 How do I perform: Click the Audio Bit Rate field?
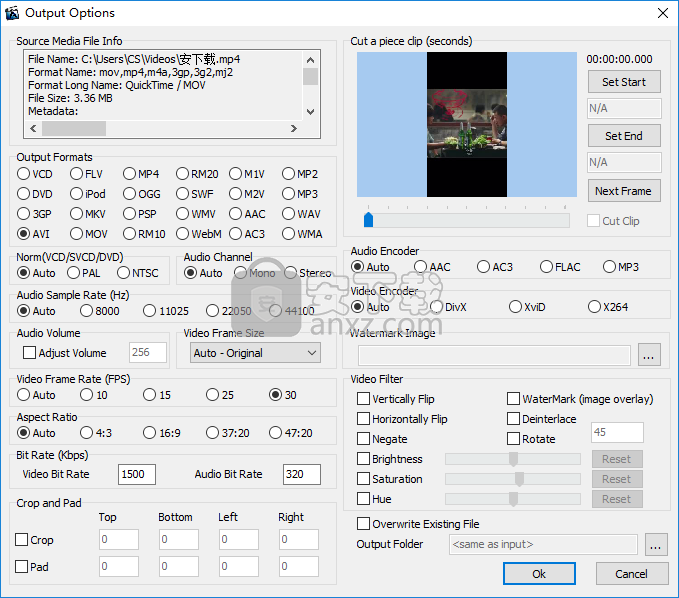click(x=302, y=474)
